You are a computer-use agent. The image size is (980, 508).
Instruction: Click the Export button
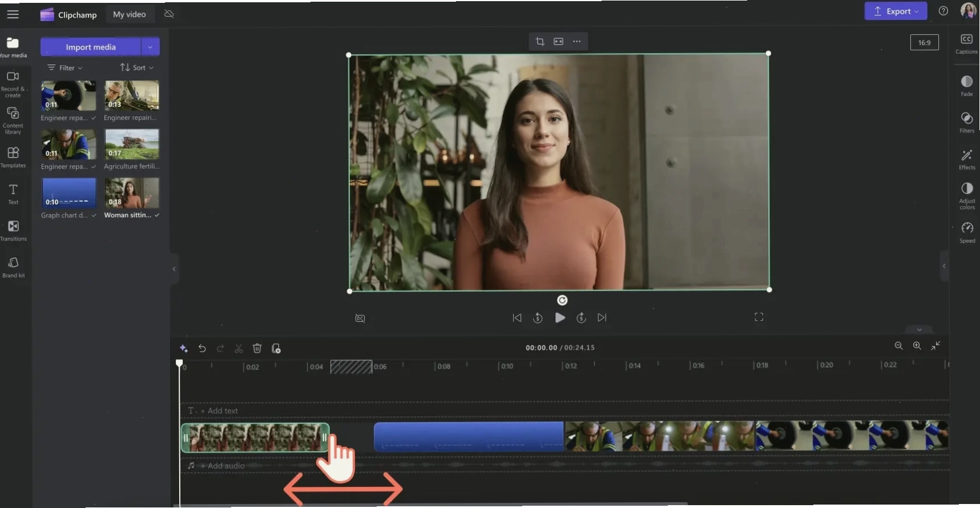(896, 11)
